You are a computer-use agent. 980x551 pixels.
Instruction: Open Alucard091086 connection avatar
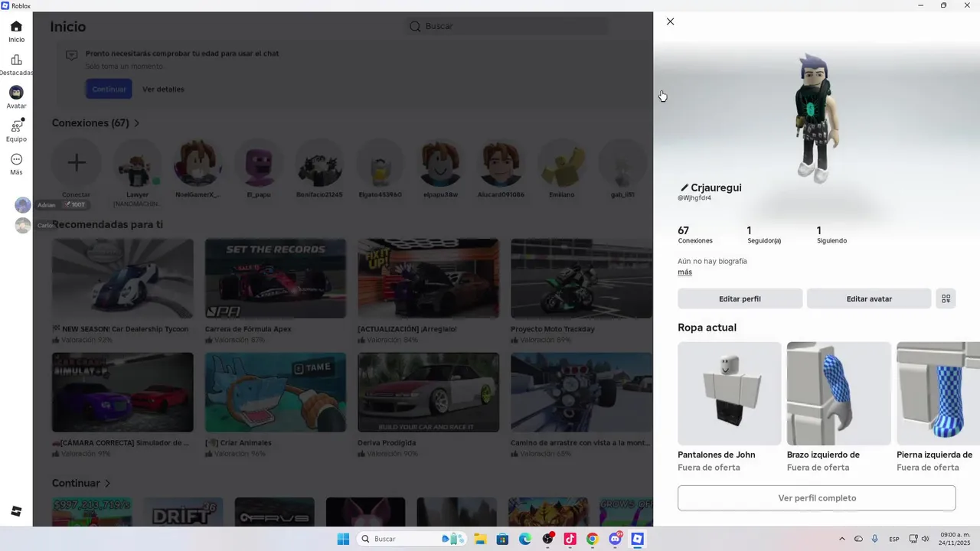coord(501,162)
